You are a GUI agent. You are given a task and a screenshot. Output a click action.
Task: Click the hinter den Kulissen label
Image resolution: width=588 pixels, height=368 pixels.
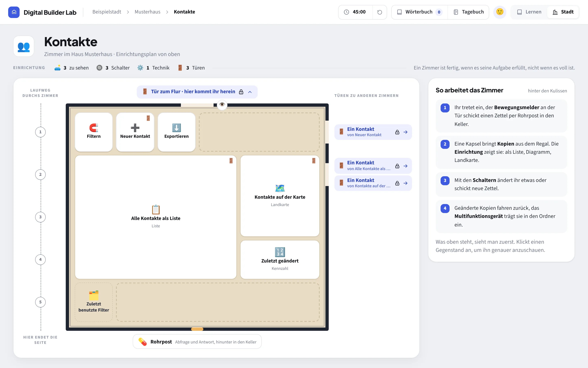(x=547, y=91)
